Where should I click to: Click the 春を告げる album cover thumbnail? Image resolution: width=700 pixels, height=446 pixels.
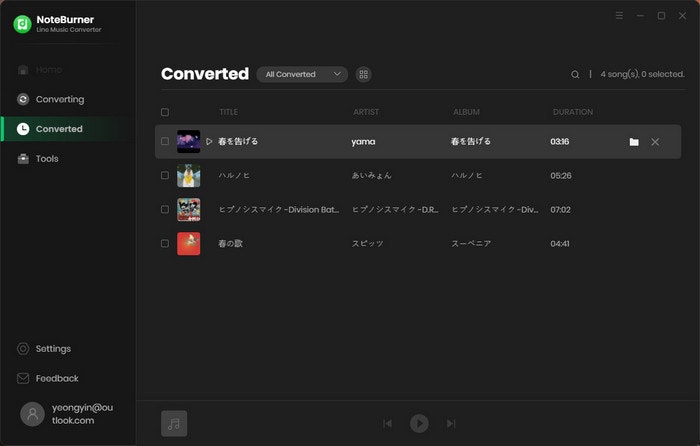188,142
